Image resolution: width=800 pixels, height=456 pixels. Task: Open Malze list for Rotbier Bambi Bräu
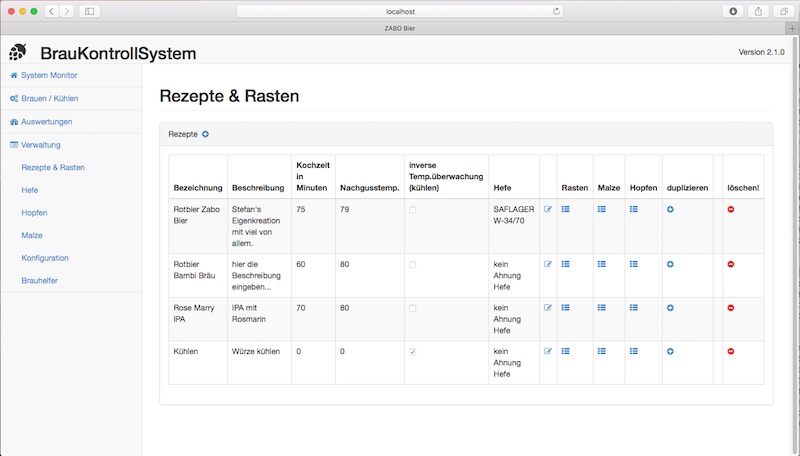point(602,264)
